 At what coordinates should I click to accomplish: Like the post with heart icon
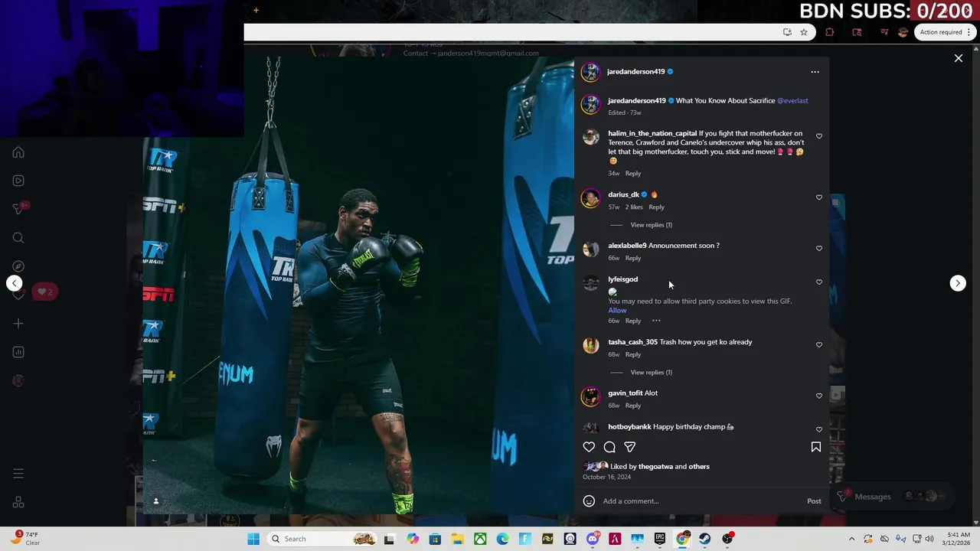point(589,447)
